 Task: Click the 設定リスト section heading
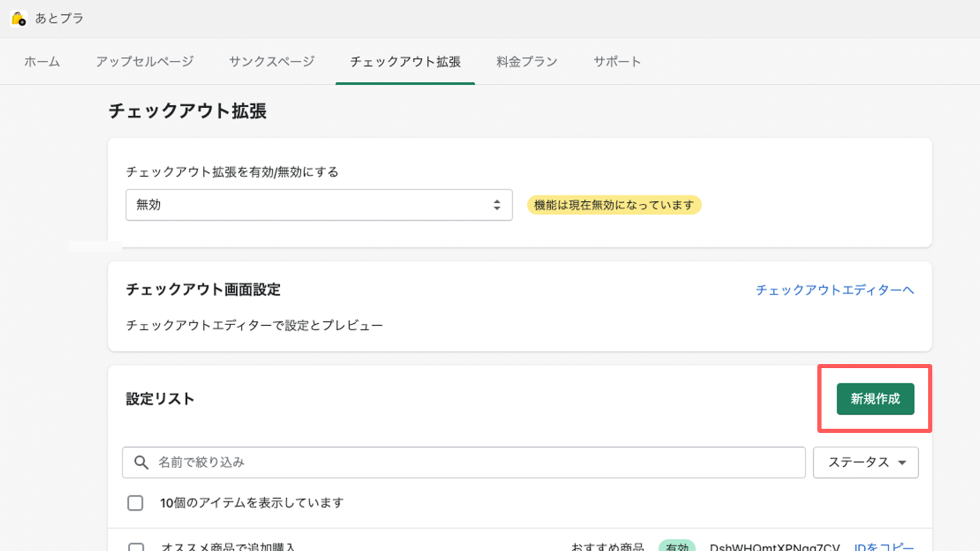click(160, 399)
